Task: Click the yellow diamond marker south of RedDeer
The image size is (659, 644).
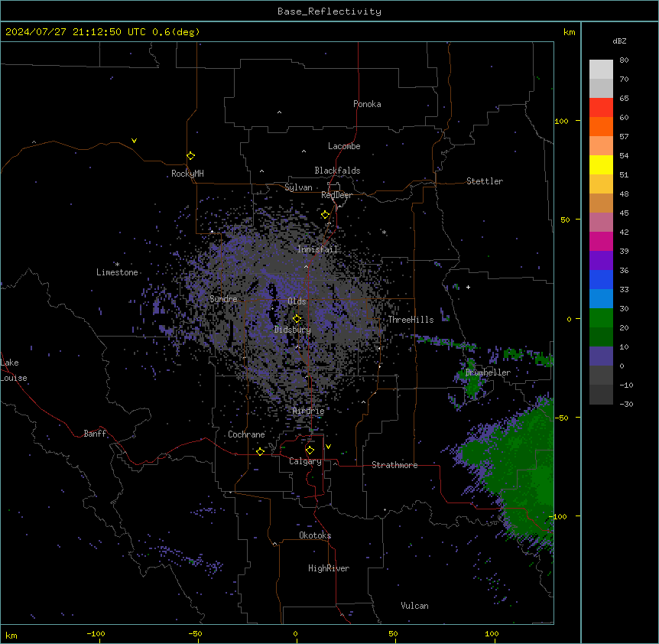Action: (x=325, y=215)
